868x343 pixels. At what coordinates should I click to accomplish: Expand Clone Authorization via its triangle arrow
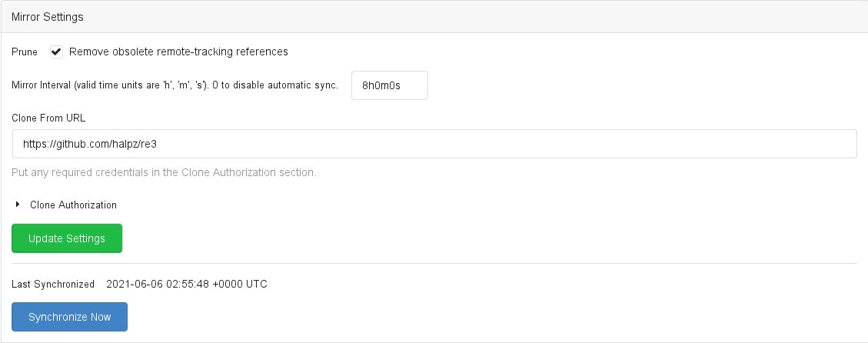(x=17, y=205)
